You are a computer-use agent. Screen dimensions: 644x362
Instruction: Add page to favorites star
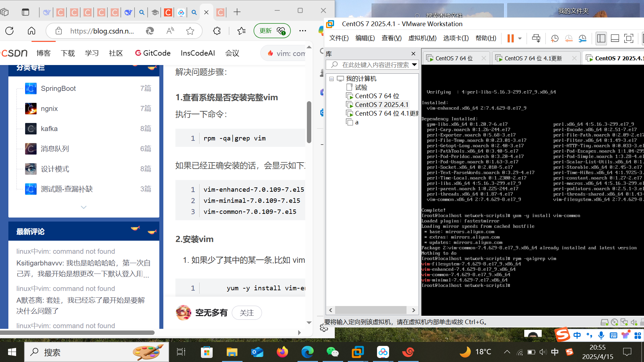click(x=190, y=31)
